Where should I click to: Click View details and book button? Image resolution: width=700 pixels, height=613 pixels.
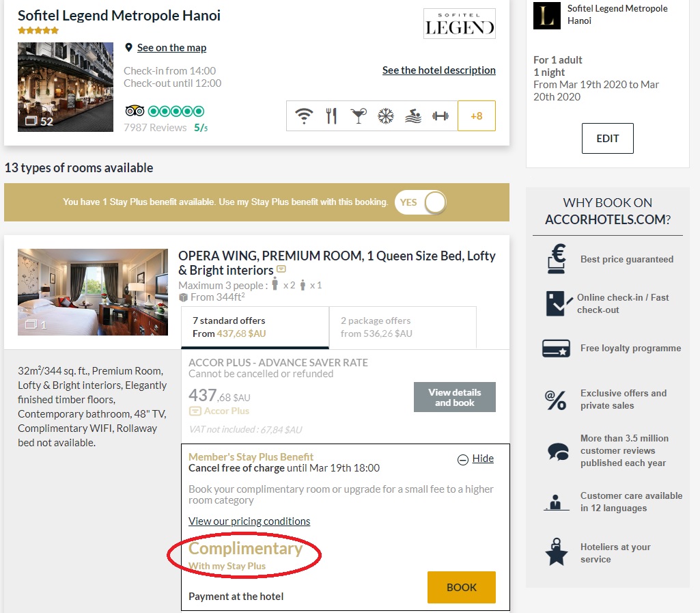[454, 397]
